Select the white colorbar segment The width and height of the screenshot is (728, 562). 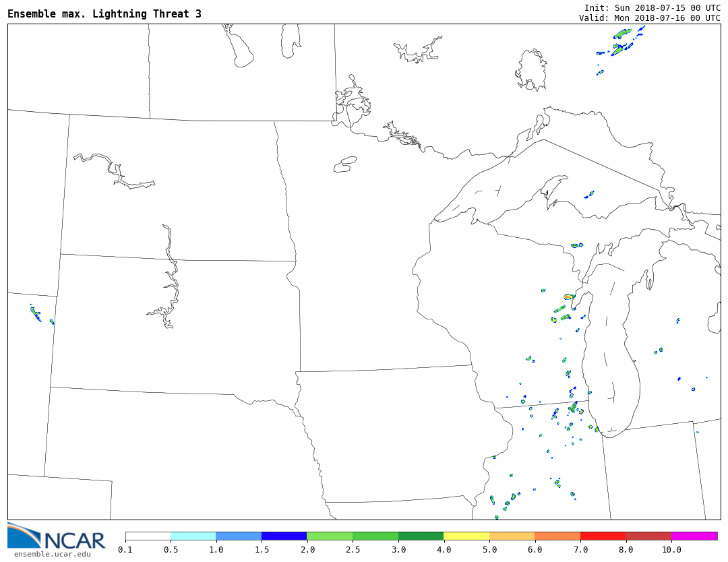pyautogui.click(x=148, y=536)
